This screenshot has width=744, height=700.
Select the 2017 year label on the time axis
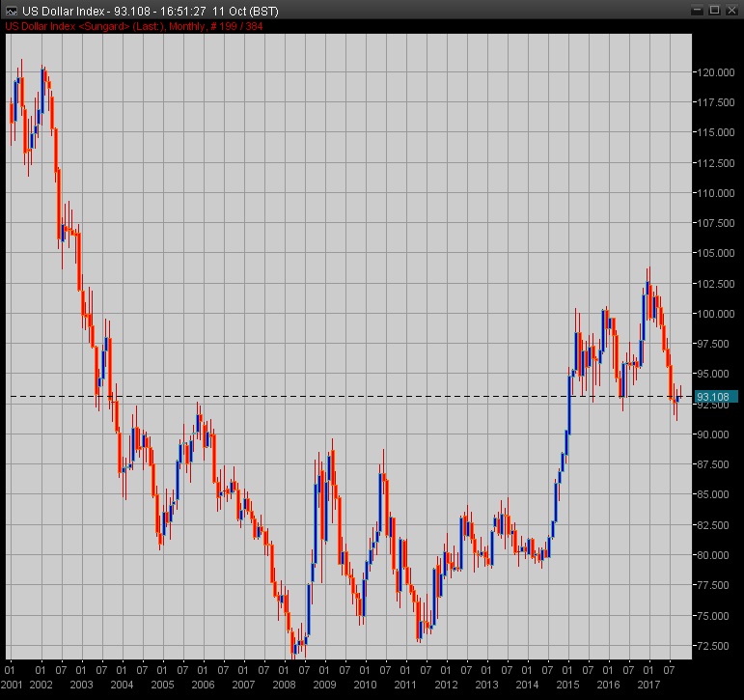coord(648,684)
